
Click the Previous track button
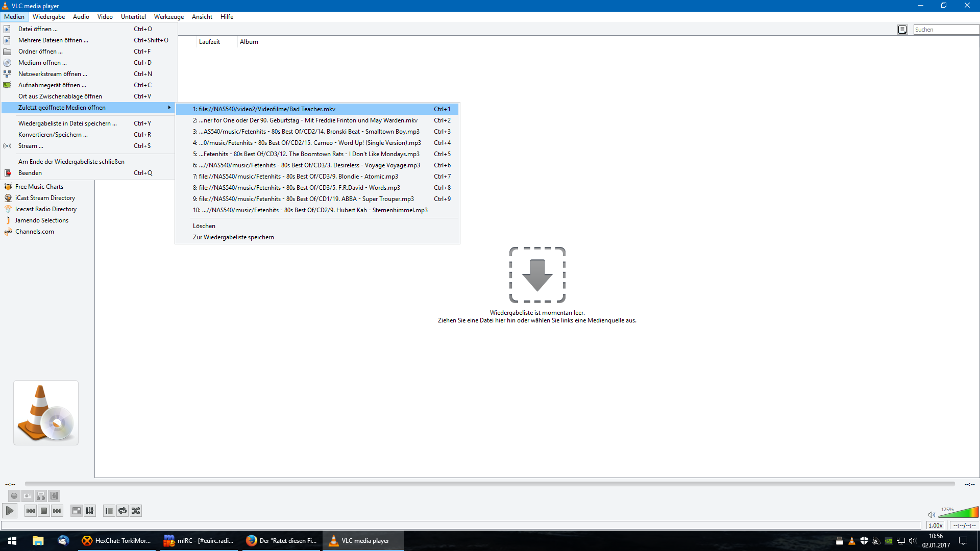(x=31, y=511)
